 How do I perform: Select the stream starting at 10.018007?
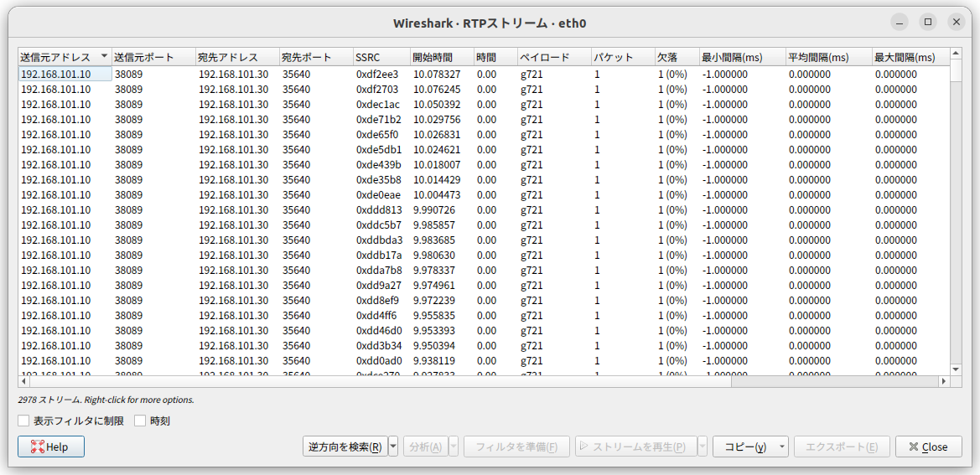[x=436, y=165]
